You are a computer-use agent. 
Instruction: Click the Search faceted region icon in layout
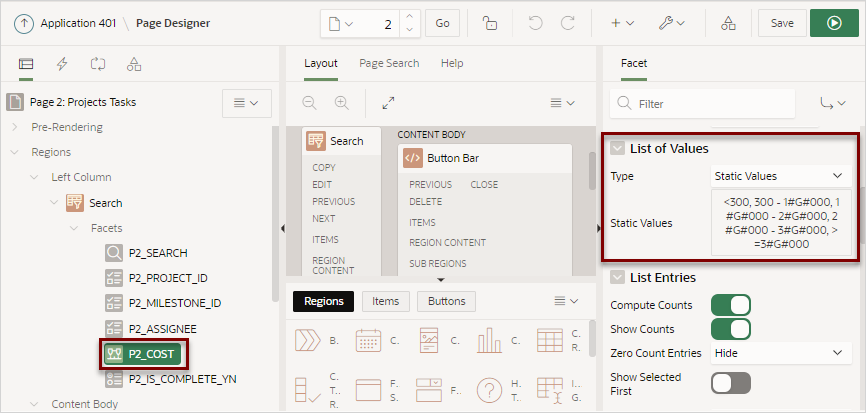316,141
